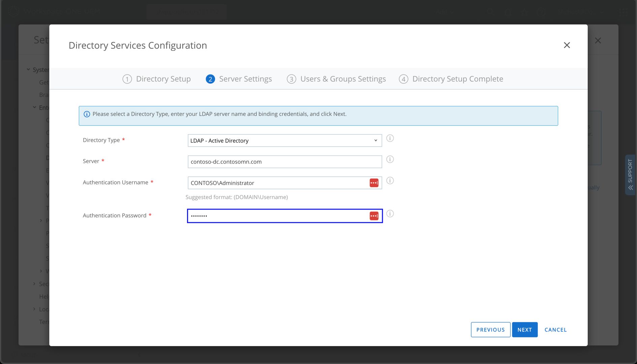Screen dimensions: 637x364
Task: Cancel the directory configuration
Action: [555, 330]
